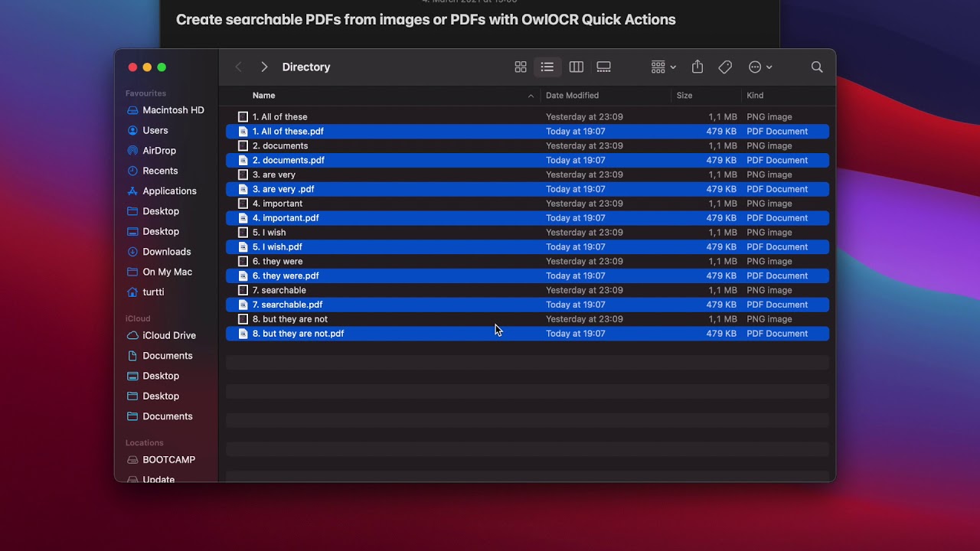980x551 pixels.
Task: Select '1. All of these.pdf'
Action: pyautogui.click(x=528, y=132)
